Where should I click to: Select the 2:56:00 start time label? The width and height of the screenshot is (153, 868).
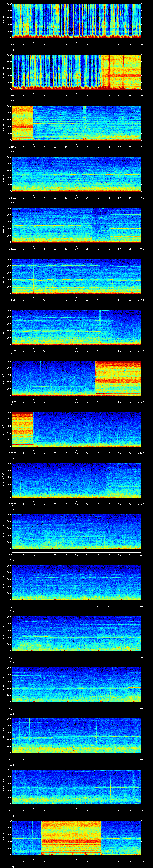(12, 657)
